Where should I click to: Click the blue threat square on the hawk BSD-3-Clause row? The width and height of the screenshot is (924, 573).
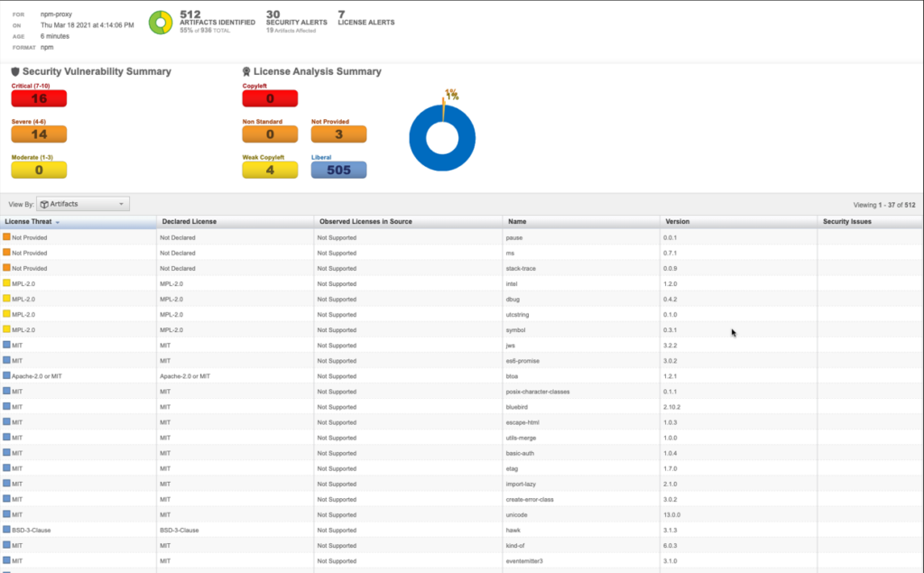pos(9,530)
